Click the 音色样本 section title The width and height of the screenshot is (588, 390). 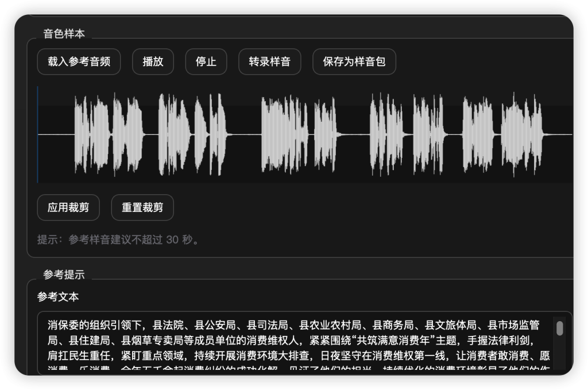pyautogui.click(x=64, y=34)
